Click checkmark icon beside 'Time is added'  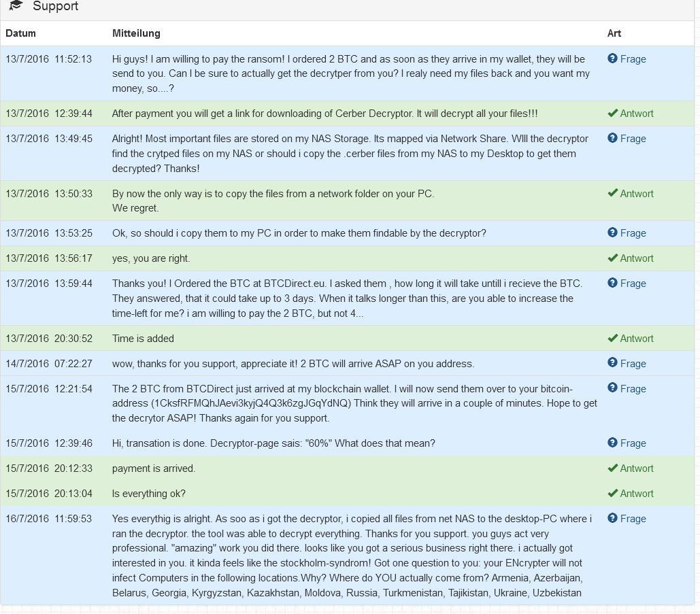pos(612,339)
